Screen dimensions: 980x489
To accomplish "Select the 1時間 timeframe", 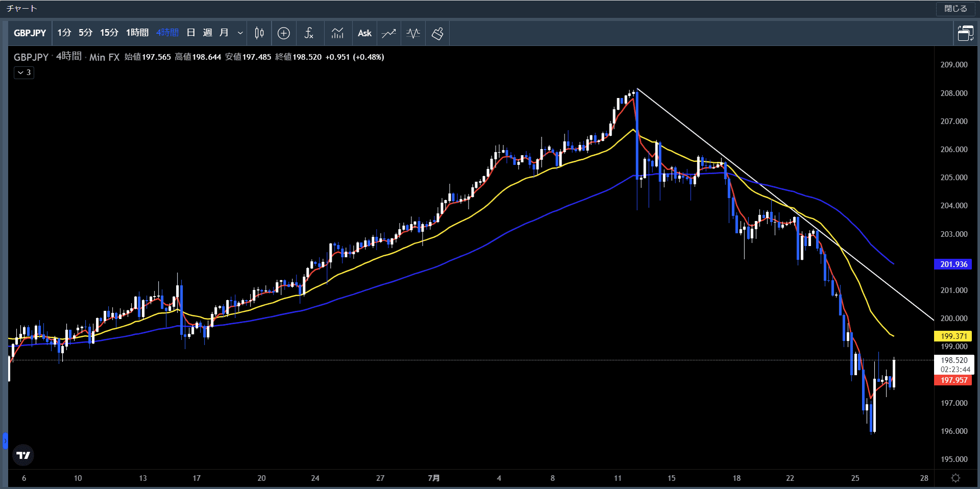I will pos(137,33).
